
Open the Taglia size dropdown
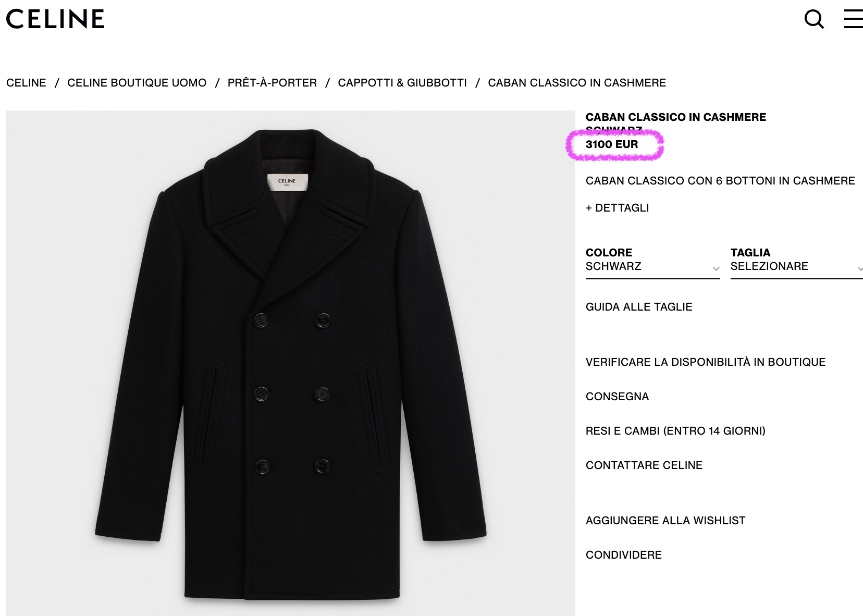click(796, 266)
